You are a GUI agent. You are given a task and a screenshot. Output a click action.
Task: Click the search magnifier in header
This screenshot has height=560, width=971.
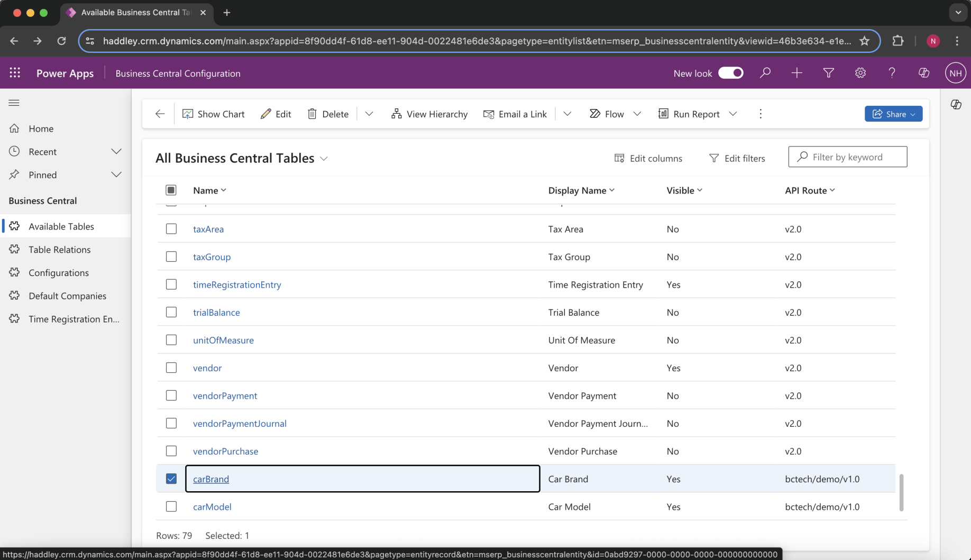tap(765, 73)
